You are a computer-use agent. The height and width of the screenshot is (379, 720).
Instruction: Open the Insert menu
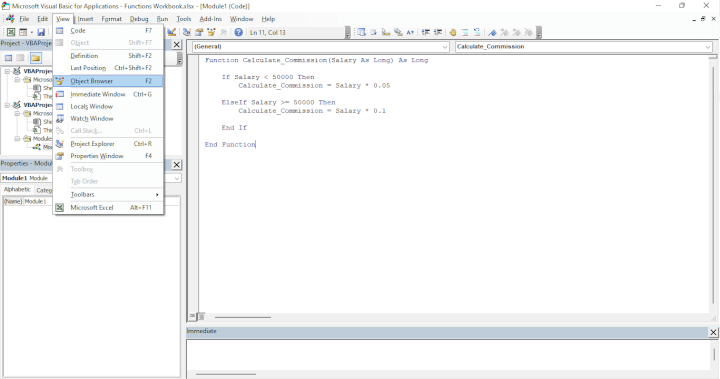pyautogui.click(x=85, y=19)
